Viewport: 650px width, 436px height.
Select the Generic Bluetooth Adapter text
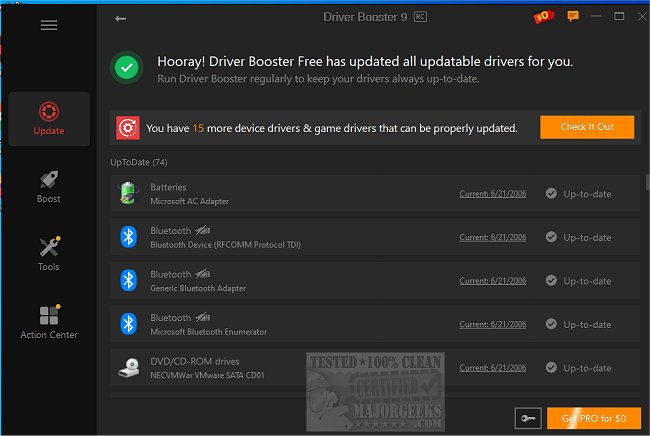click(198, 288)
